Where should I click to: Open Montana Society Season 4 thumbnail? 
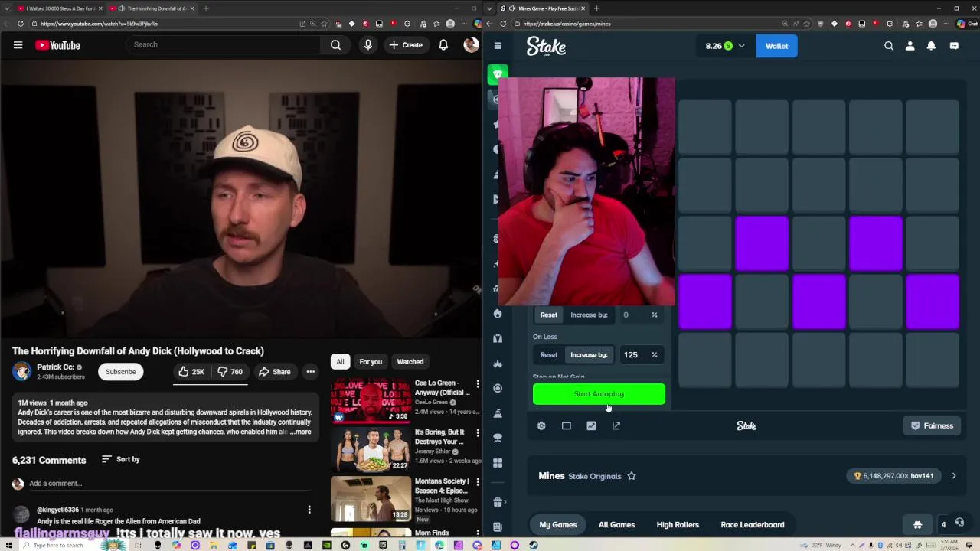[371, 498]
